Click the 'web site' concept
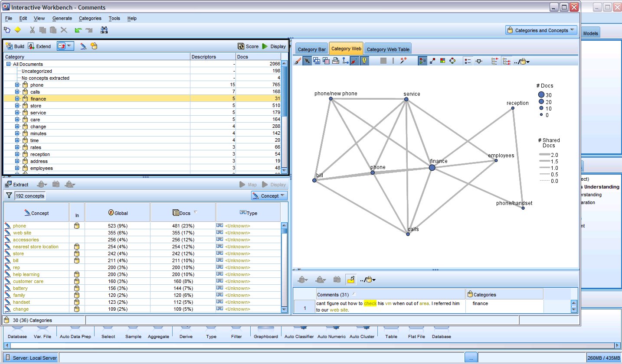Viewport: 622px width, 364px height. pyautogui.click(x=22, y=233)
